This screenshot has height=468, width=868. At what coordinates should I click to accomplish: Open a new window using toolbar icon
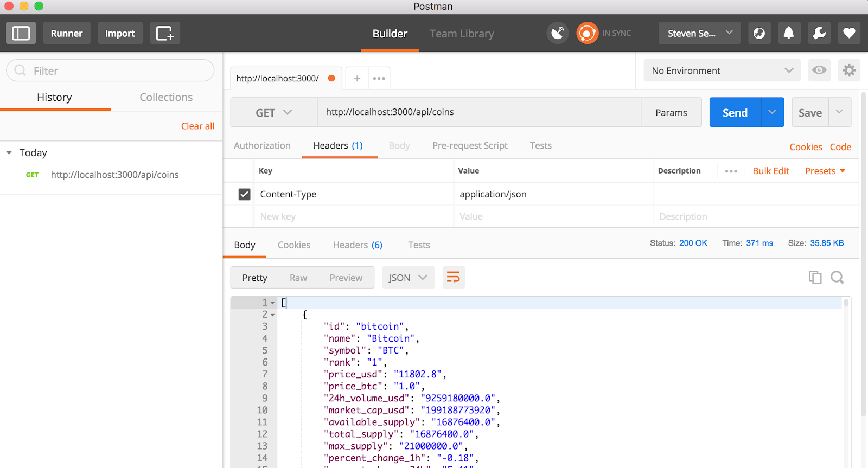coord(164,33)
